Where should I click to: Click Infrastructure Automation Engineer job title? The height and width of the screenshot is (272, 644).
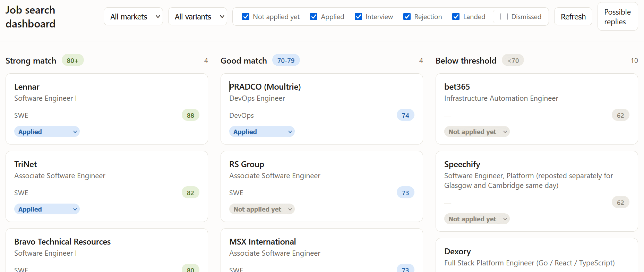[x=501, y=98]
